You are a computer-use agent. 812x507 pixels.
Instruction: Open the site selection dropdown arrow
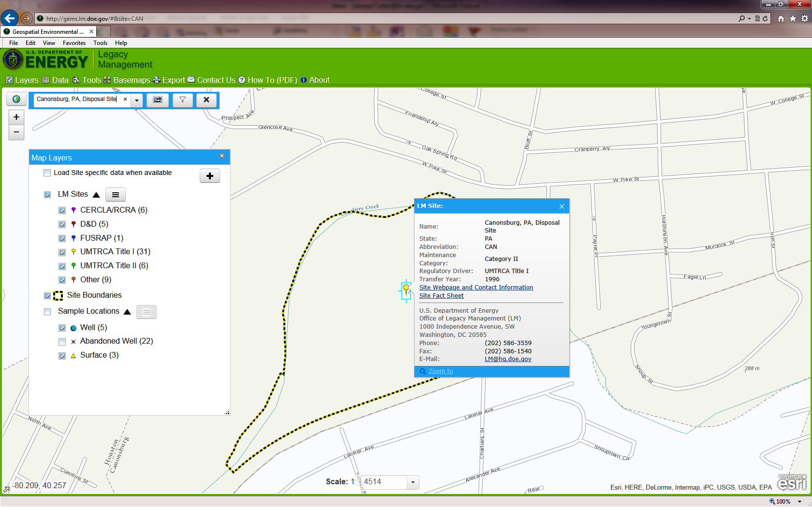pyautogui.click(x=137, y=100)
